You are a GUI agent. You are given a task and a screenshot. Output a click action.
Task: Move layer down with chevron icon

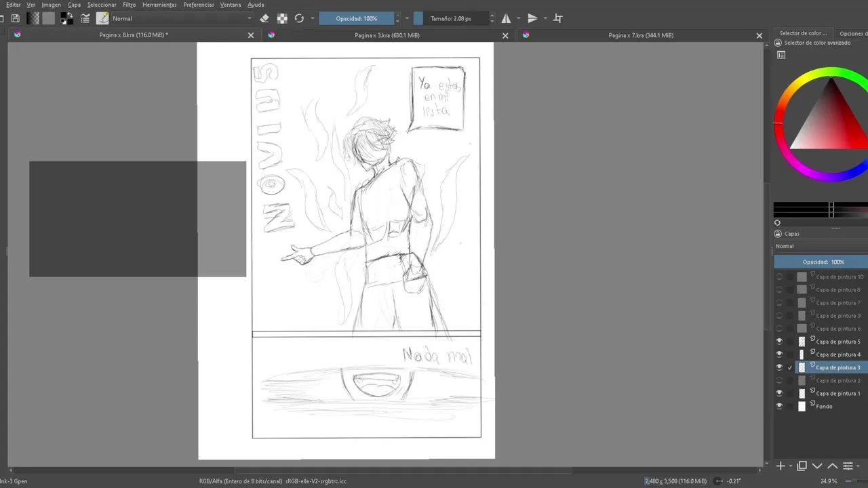(817, 466)
